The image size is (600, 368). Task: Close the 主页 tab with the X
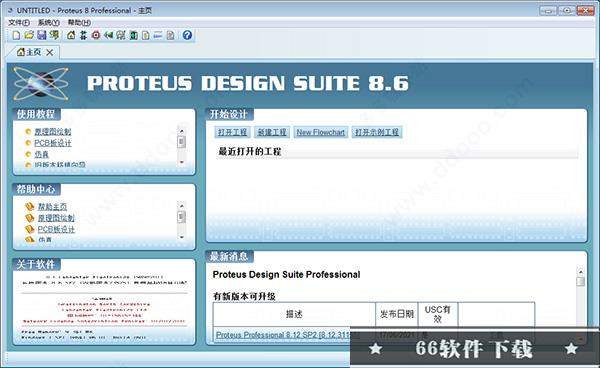50,52
